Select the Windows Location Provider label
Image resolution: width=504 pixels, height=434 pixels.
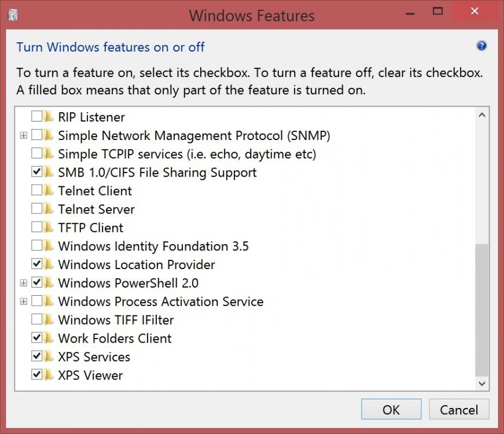[x=137, y=264]
